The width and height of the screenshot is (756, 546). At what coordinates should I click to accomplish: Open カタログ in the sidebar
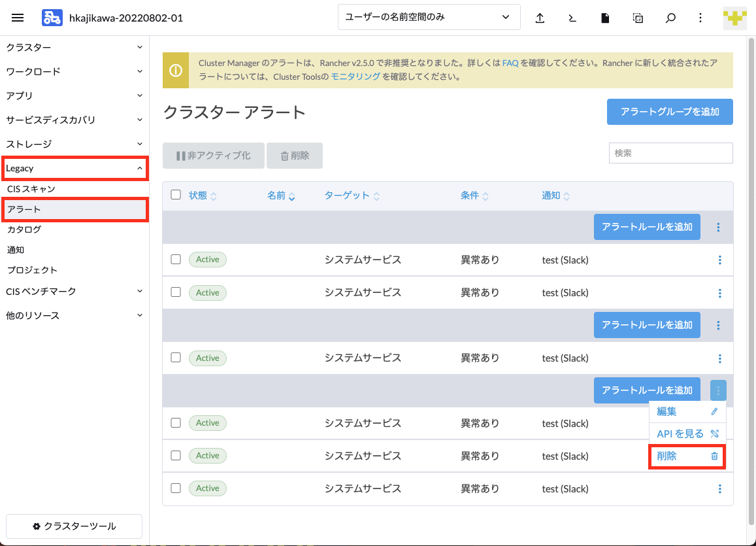click(x=74, y=230)
